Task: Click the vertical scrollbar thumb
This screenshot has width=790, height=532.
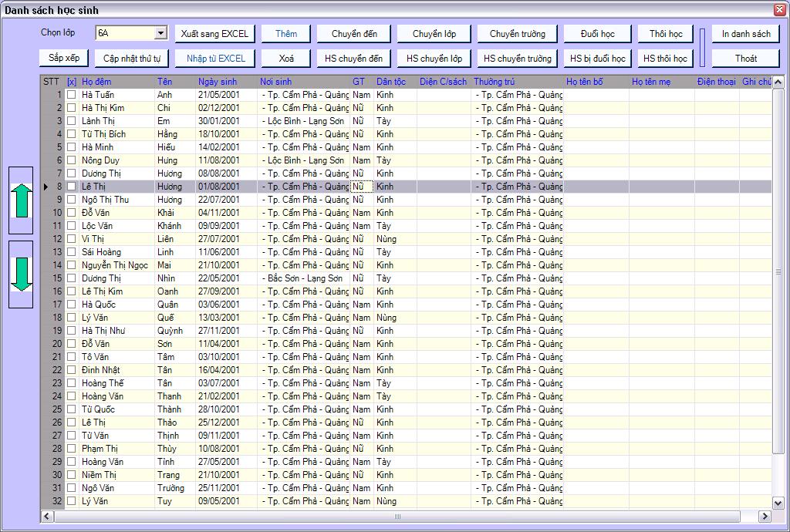Action: (x=778, y=271)
